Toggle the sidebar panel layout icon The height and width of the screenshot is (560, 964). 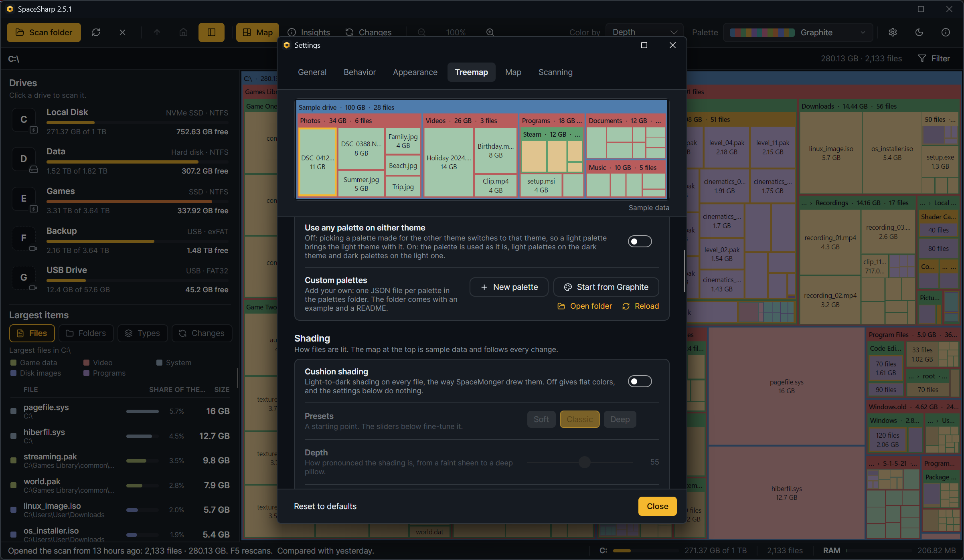coord(211,32)
